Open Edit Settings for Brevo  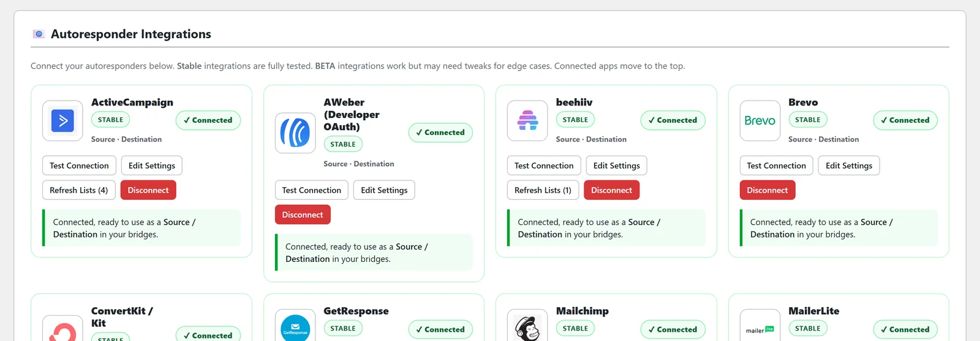pyautogui.click(x=849, y=166)
